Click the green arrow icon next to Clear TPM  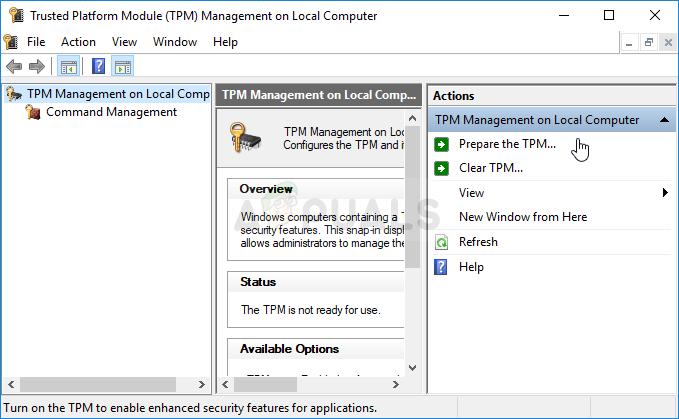(441, 168)
